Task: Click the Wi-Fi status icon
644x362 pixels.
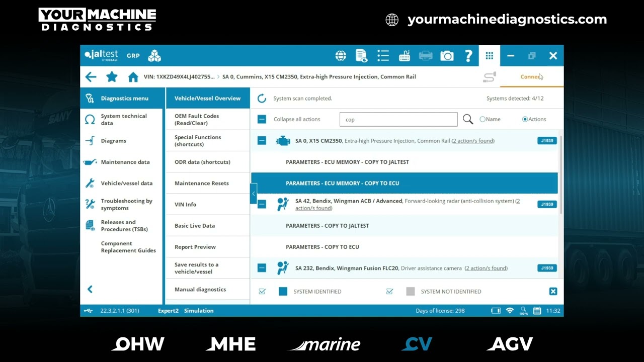Action: coord(510,311)
